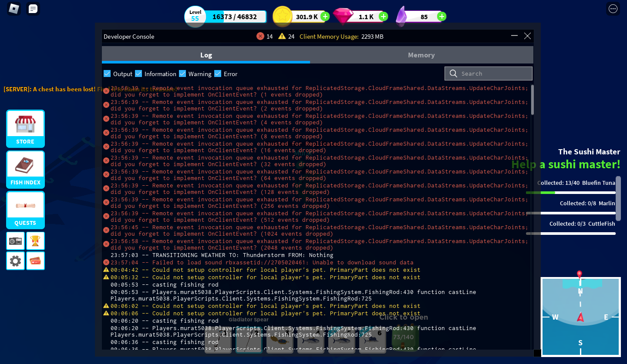Click the quest list scrollbar on right
Screen dimensions: 627x364
618,198
